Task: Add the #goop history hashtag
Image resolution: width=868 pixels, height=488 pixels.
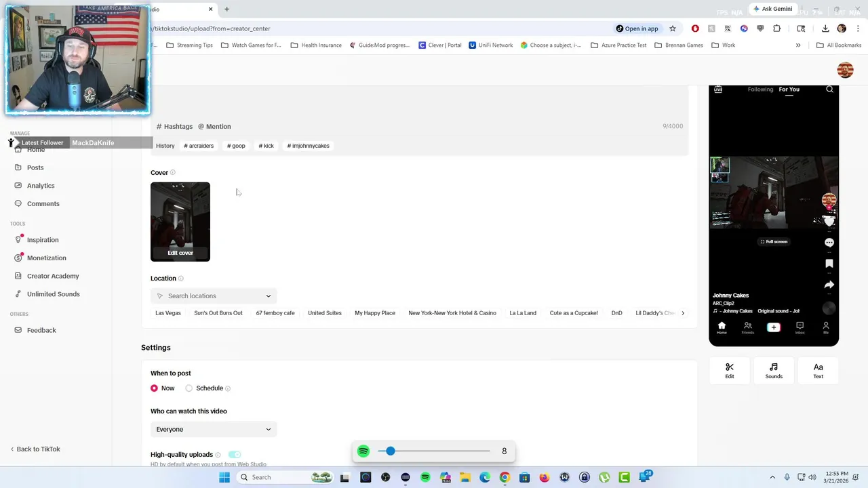Action: tap(236, 146)
